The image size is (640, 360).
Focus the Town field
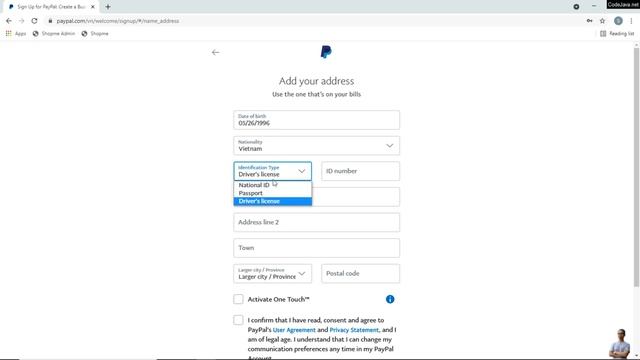[316, 248]
